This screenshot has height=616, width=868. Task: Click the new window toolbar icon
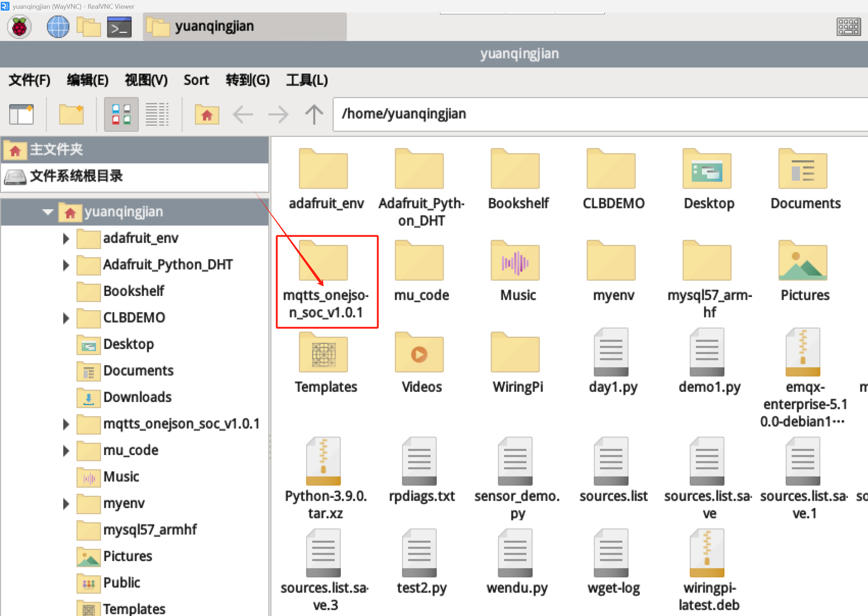(x=22, y=114)
